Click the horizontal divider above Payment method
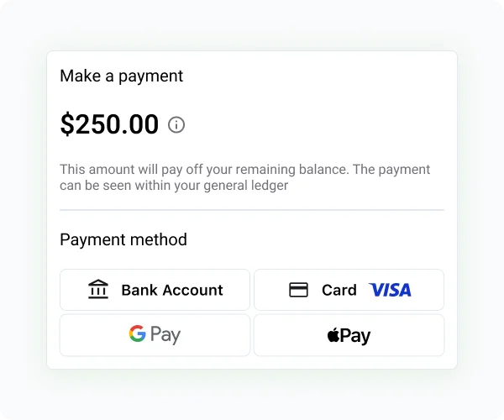 (x=252, y=210)
